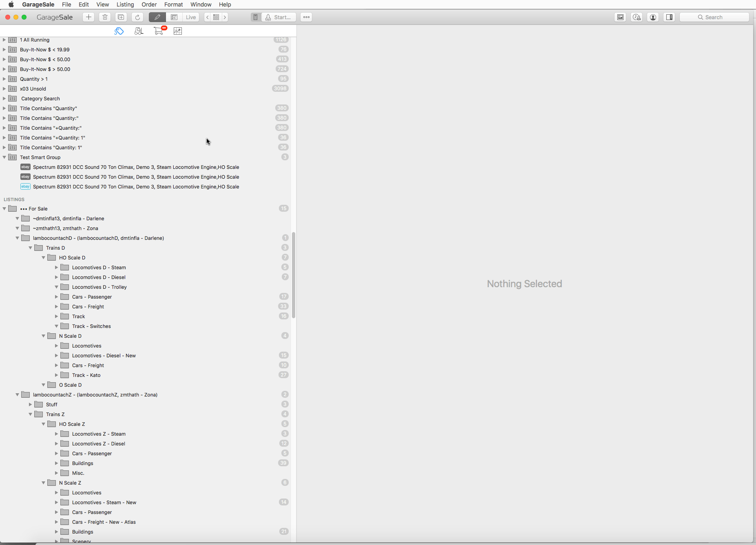The image size is (756, 545).
Task: Select Title Contains "+Quantity: 1" group
Action: click(145, 137)
